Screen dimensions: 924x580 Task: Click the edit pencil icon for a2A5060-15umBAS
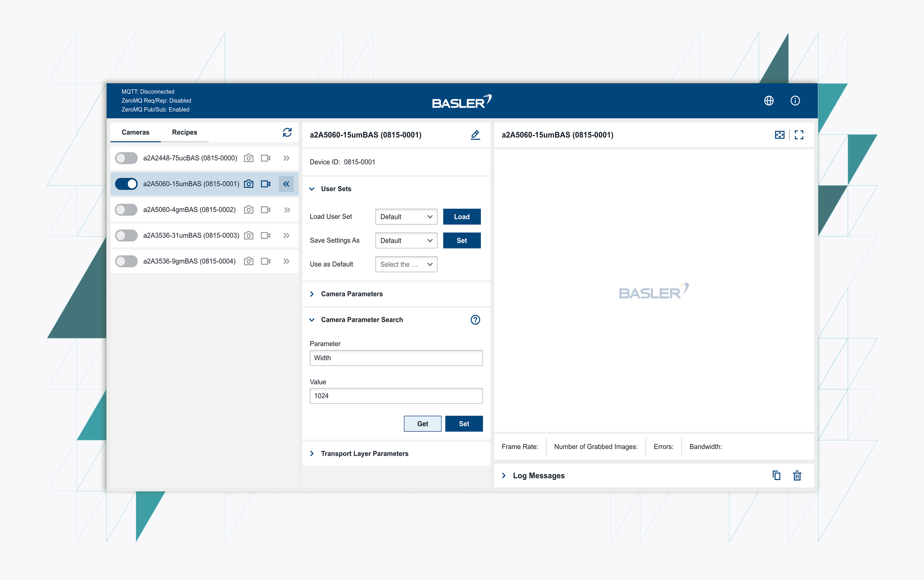click(475, 135)
